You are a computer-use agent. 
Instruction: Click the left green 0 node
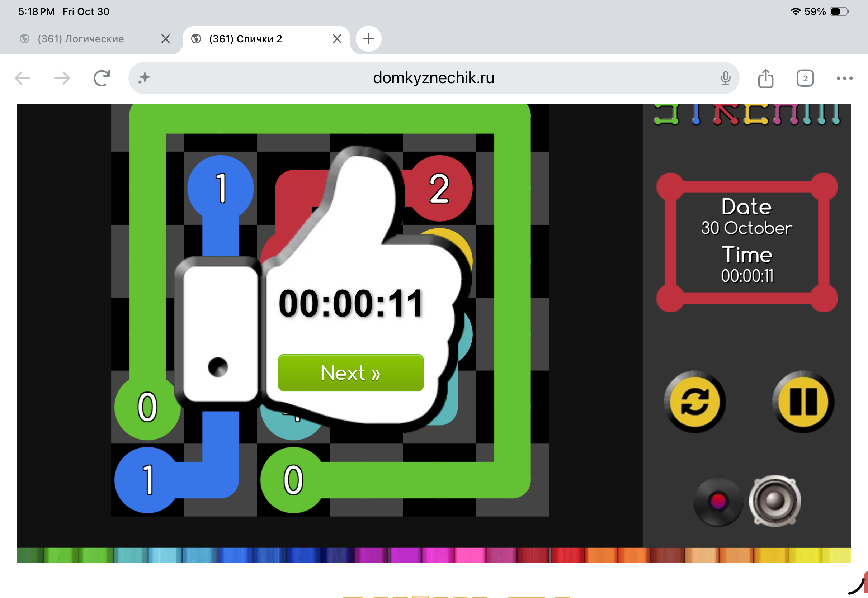click(147, 407)
